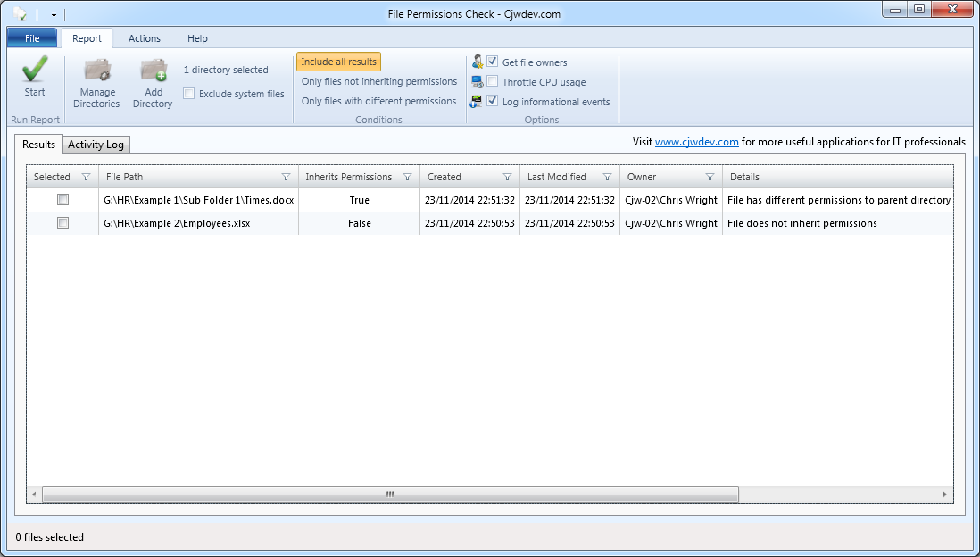Click the Add Directory folder icon
The height and width of the screenshot is (557, 980).
[x=154, y=71]
